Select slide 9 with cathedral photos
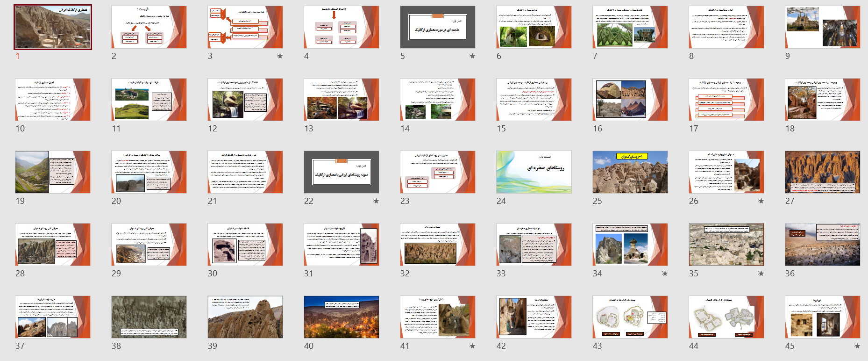The height and width of the screenshot is (361, 868). pos(823,27)
